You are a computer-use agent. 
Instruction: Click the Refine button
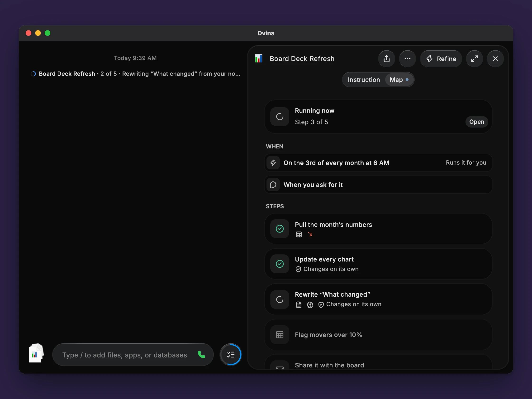(x=441, y=59)
